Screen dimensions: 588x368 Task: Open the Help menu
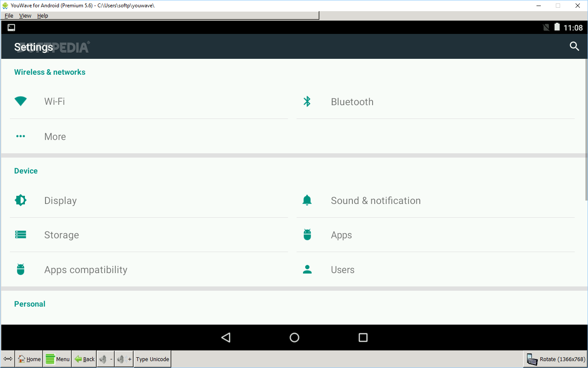click(x=42, y=15)
